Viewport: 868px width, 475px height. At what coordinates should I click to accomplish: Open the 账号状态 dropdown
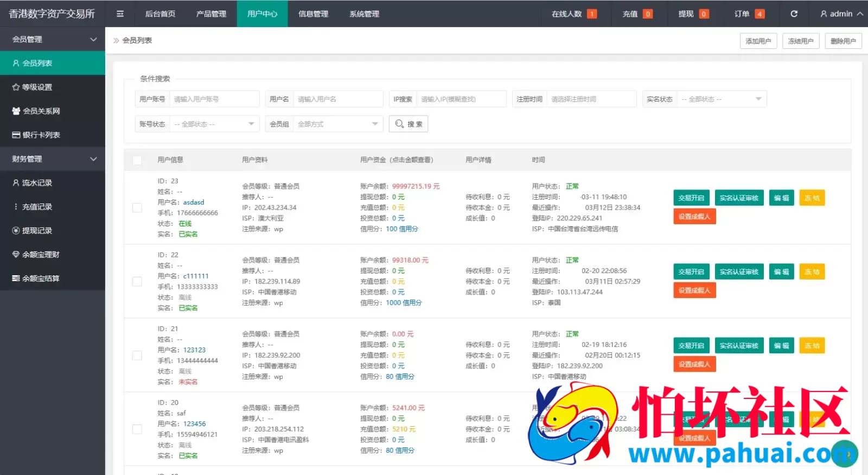214,124
